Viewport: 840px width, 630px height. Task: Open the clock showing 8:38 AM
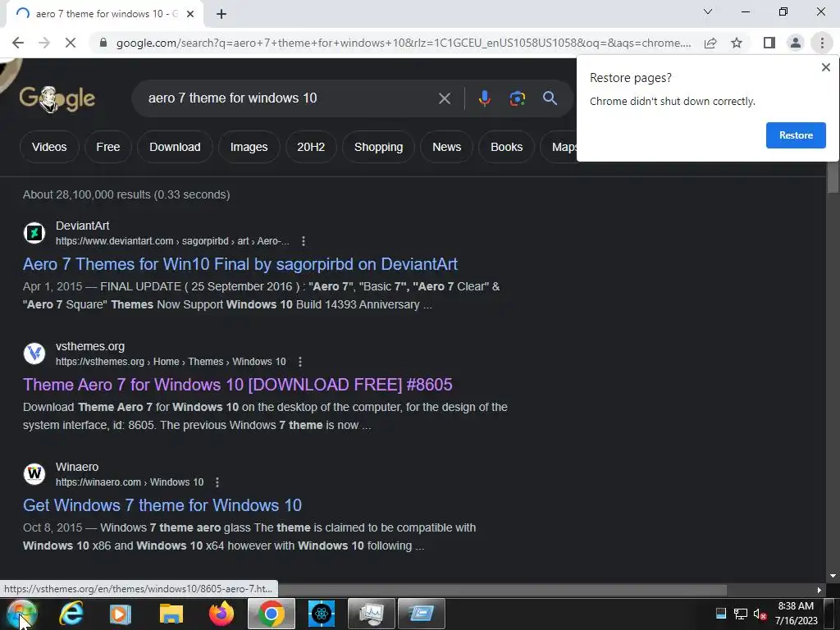796,614
